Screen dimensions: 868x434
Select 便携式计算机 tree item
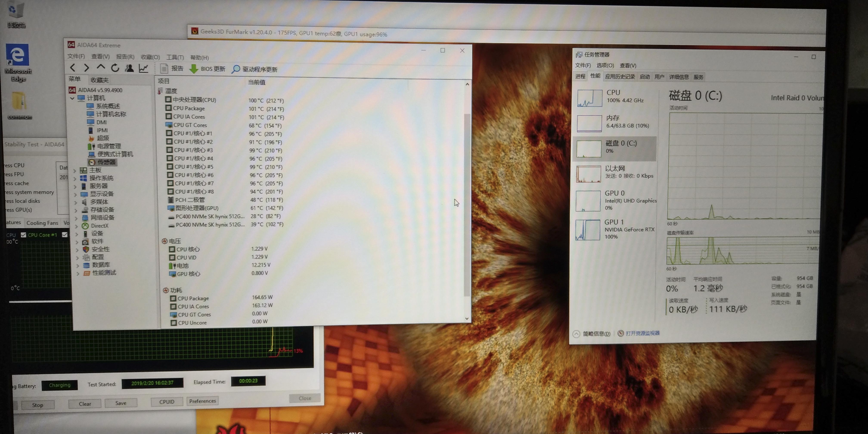111,154
